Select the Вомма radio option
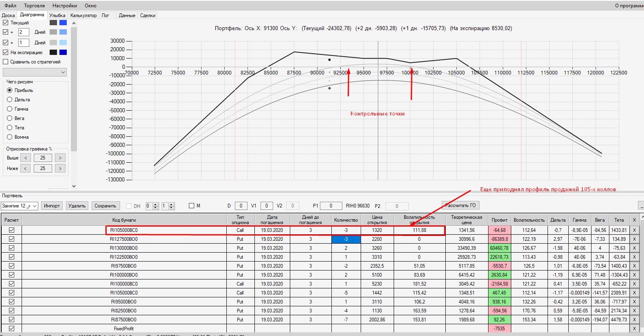The height and width of the screenshot is (336, 644). pyautogui.click(x=10, y=137)
